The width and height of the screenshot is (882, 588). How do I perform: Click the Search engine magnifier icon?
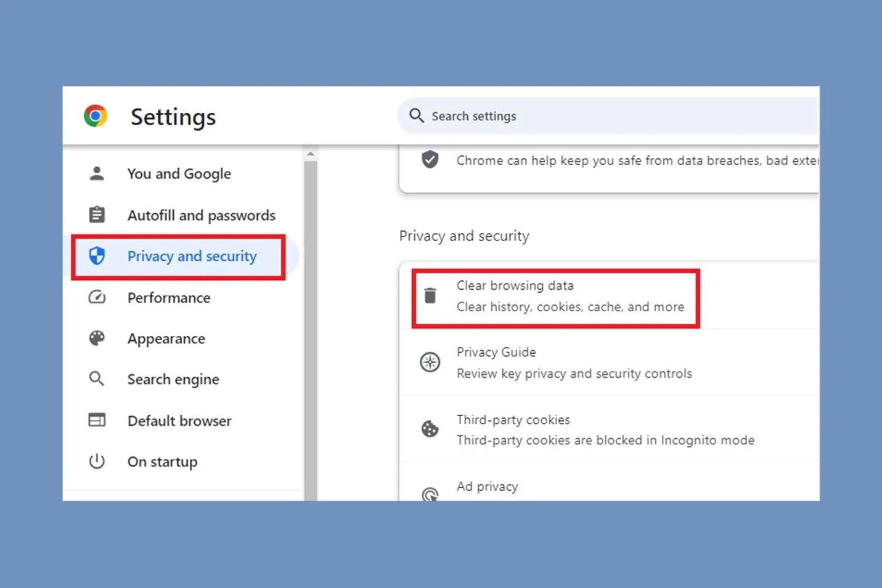[97, 378]
